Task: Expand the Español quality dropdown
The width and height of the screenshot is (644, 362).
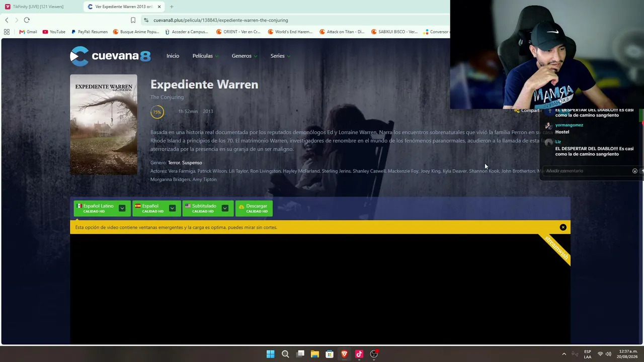Action: [172, 208]
